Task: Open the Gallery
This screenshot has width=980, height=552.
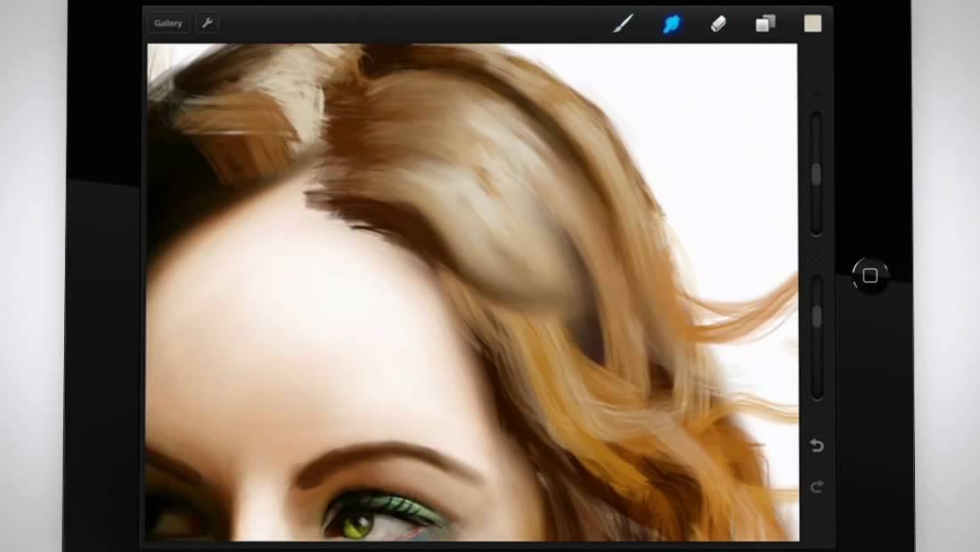Action: tap(168, 24)
